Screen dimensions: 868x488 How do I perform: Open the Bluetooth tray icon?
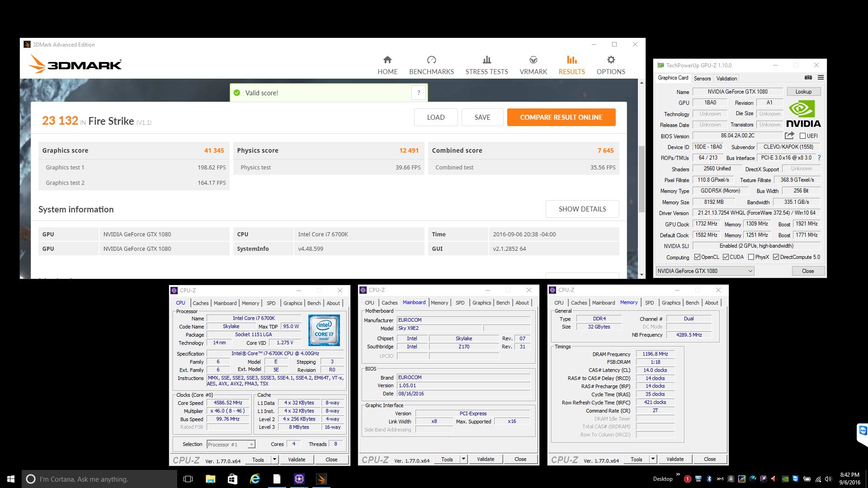pyautogui.click(x=709, y=479)
